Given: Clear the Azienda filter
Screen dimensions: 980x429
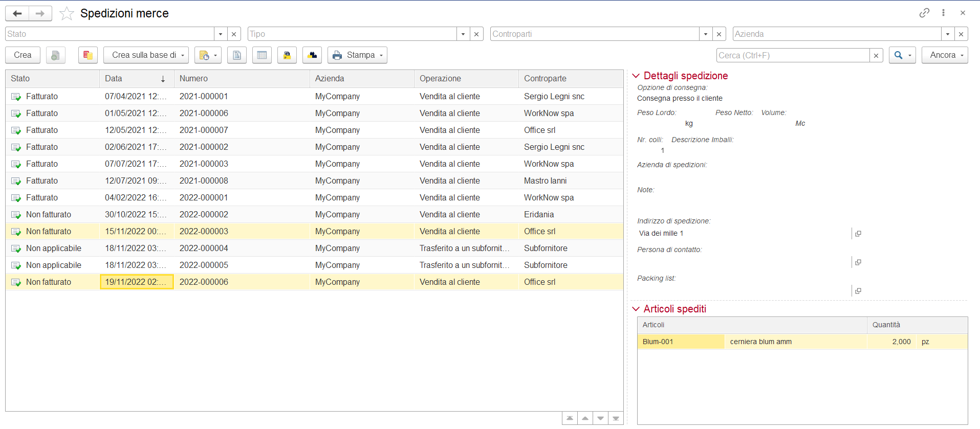Looking at the screenshot, I should [x=961, y=34].
